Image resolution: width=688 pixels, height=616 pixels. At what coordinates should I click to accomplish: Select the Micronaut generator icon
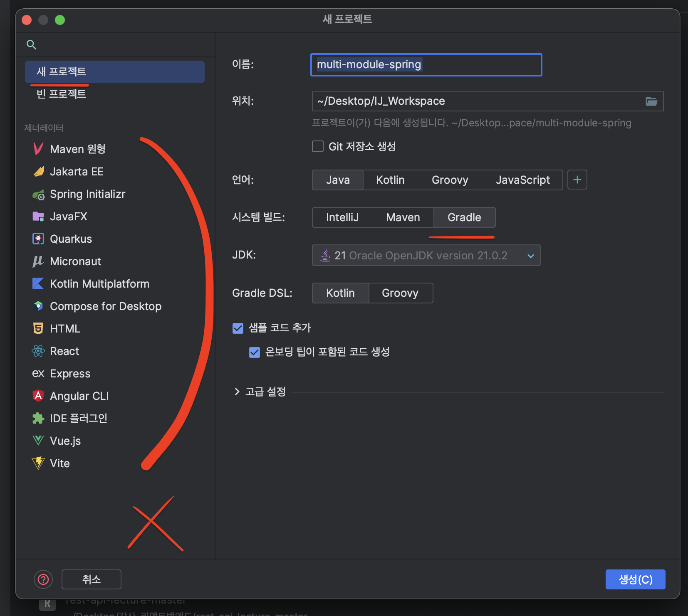tap(38, 261)
